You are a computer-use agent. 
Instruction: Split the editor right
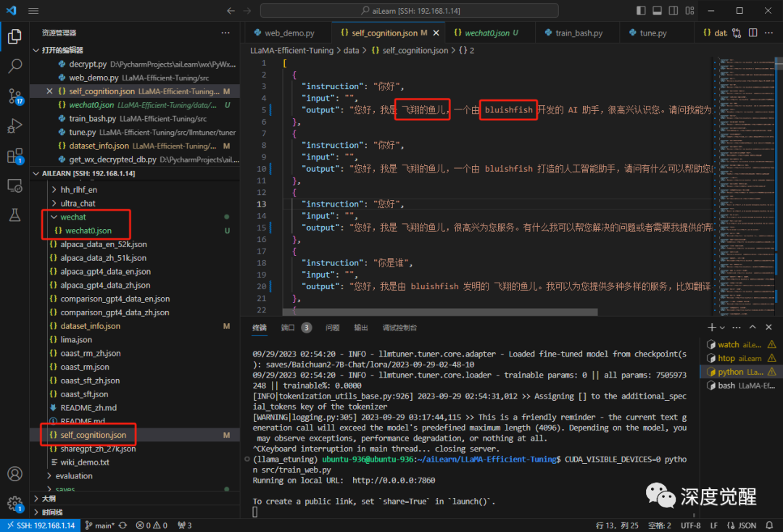click(753, 33)
